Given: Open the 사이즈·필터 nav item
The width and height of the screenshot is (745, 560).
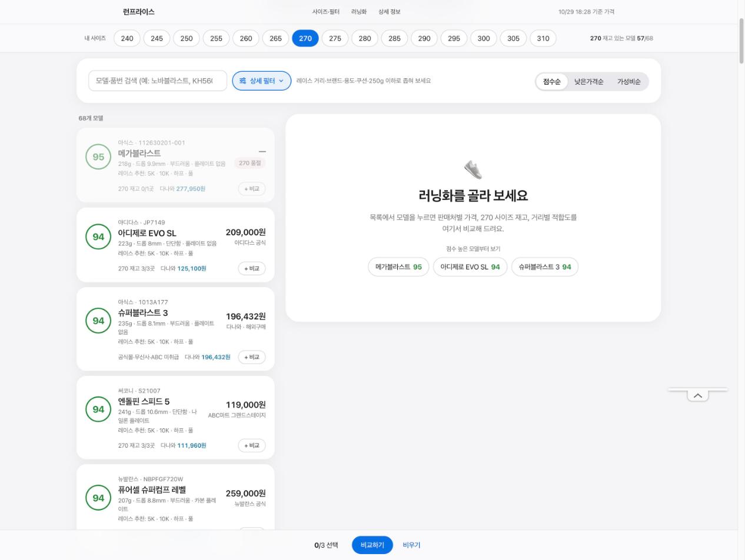Looking at the screenshot, I should (x=326, y=12).
